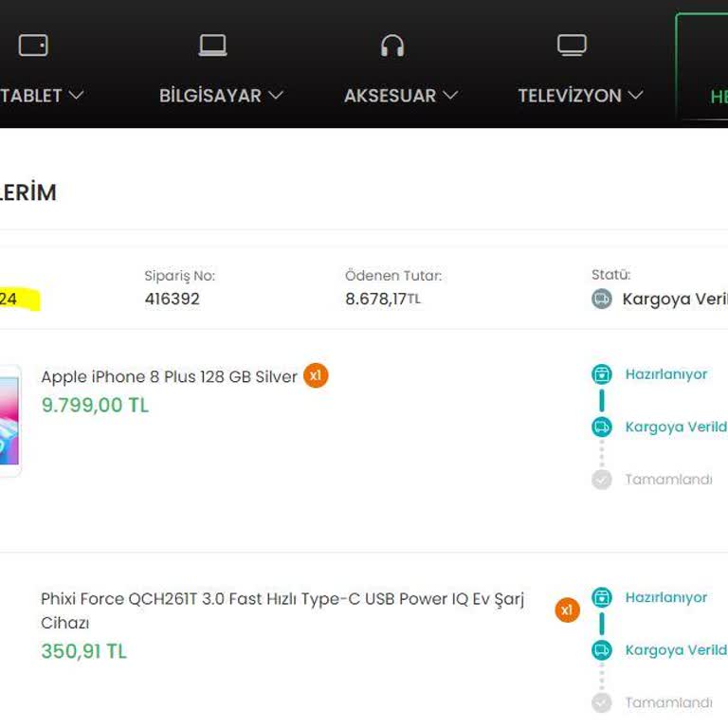Click the Sipariş No label

[180, 275]
